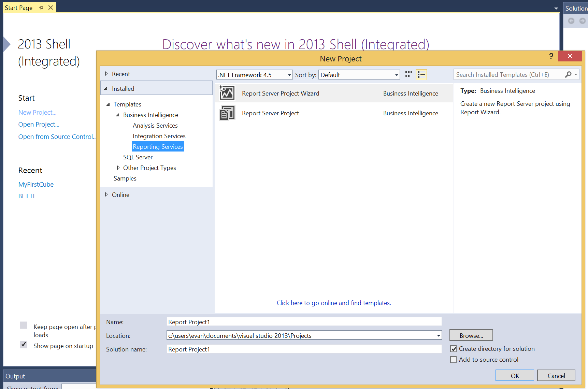The image size is (588, 389).
Task: Select Report Server Project template
Action: [334, 113]
